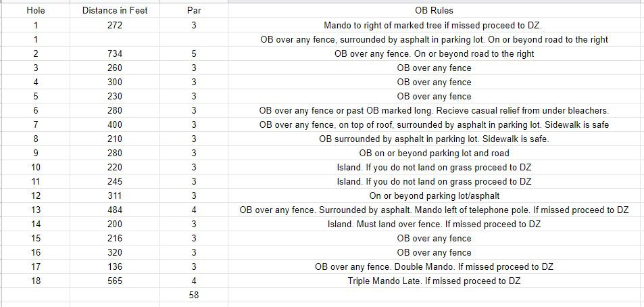Click the cell showing distance 734
The height and width of the screenshot is (307, 644).
pyautogui.click(x=115, y=54)
